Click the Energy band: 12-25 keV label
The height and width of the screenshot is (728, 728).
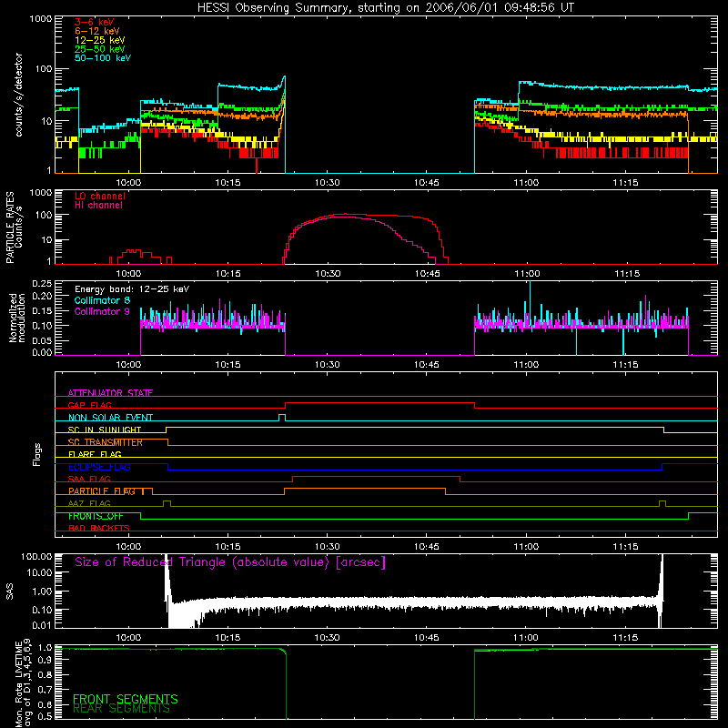[x=132, y=289]
